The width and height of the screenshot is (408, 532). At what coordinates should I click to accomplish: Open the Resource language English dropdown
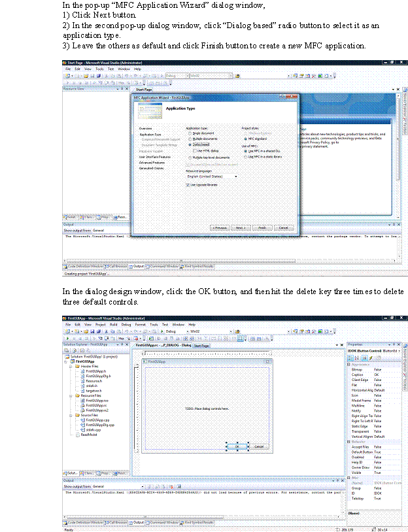point(212,176)
